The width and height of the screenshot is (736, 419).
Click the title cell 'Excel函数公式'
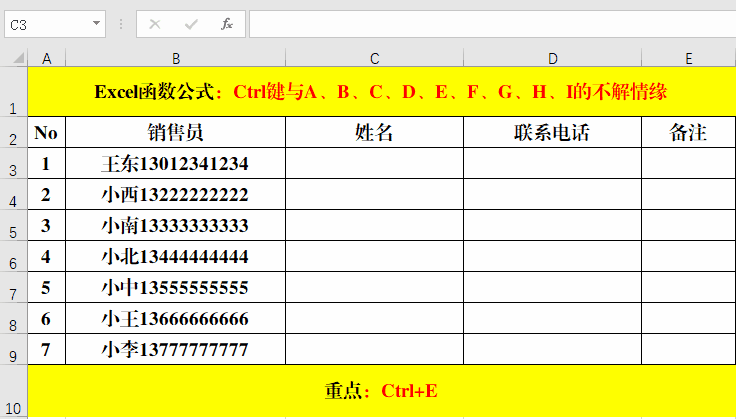(x=382, y=91)
